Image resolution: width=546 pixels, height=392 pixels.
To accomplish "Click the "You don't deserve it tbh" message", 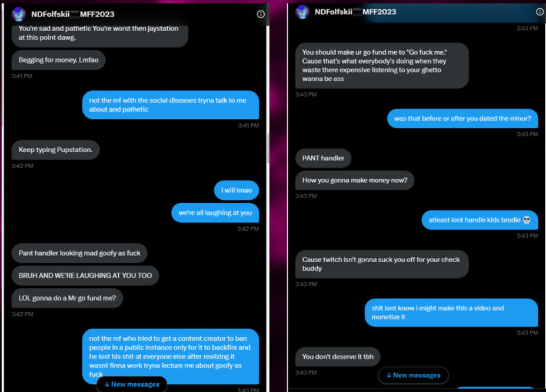I will point(338,357).
